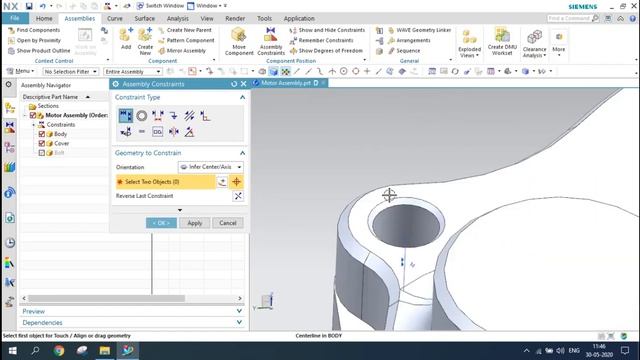640x360 pixels.
Task: Select the Align/Lock constraint type
Action: point(126,131)
